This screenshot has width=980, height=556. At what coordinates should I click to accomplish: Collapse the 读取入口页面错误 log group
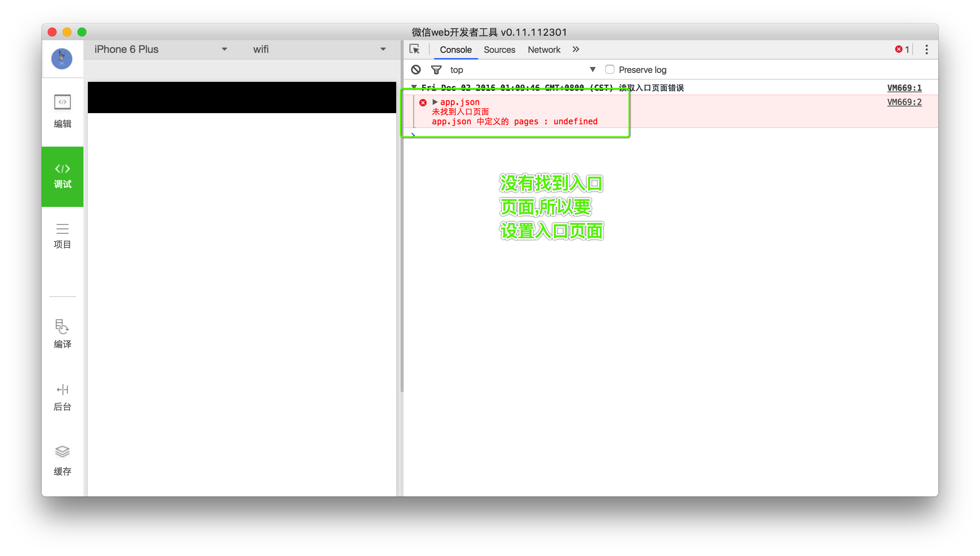[414, 87]
